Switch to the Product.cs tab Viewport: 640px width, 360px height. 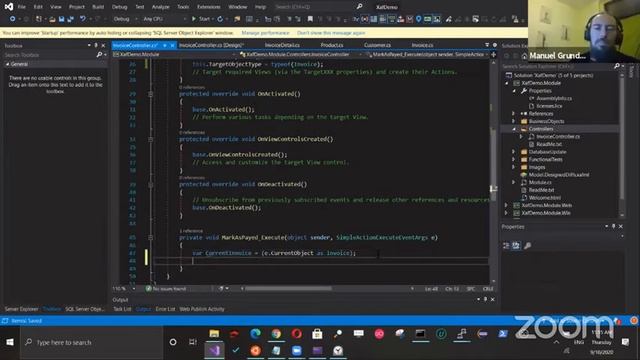pyautogui.click(x=332, y=45)
